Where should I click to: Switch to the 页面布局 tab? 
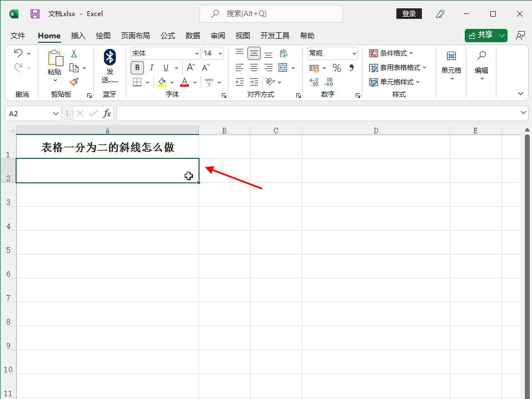point(136,36)
